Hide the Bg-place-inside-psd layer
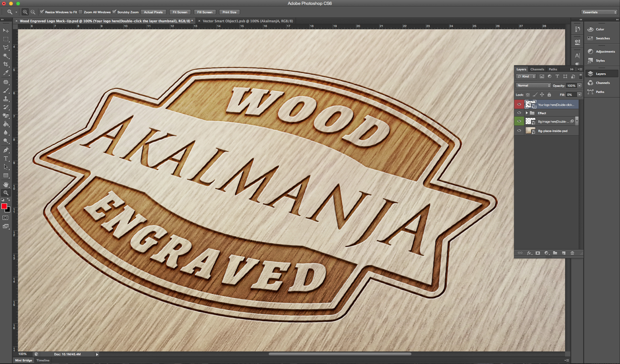This screenshot has height=364, width=620. point(519,131)
